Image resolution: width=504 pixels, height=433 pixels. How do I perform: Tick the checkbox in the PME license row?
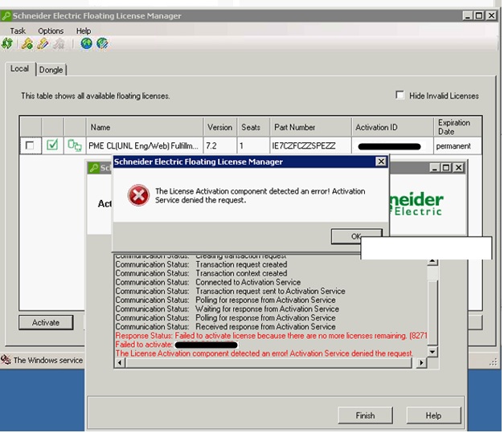(x=30, y=145)
